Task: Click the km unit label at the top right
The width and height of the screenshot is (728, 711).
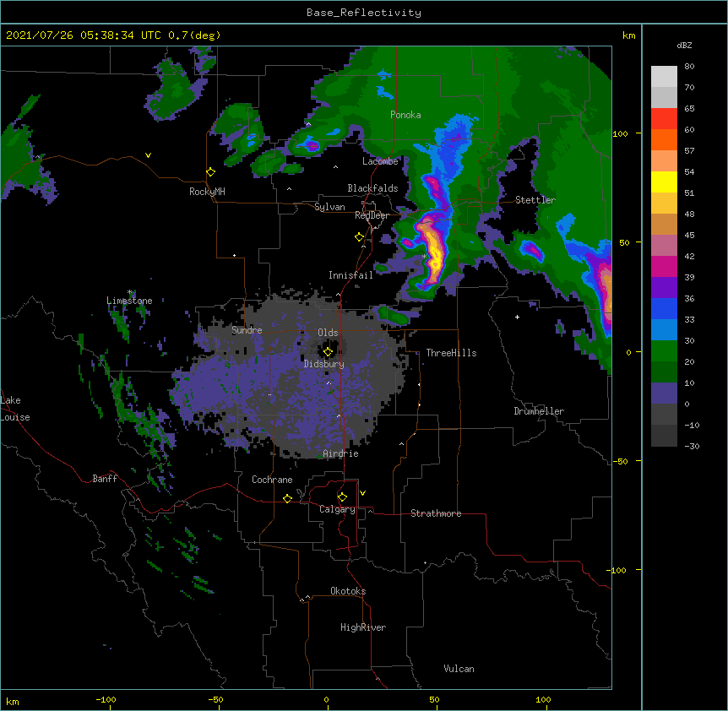Action: 629,35
